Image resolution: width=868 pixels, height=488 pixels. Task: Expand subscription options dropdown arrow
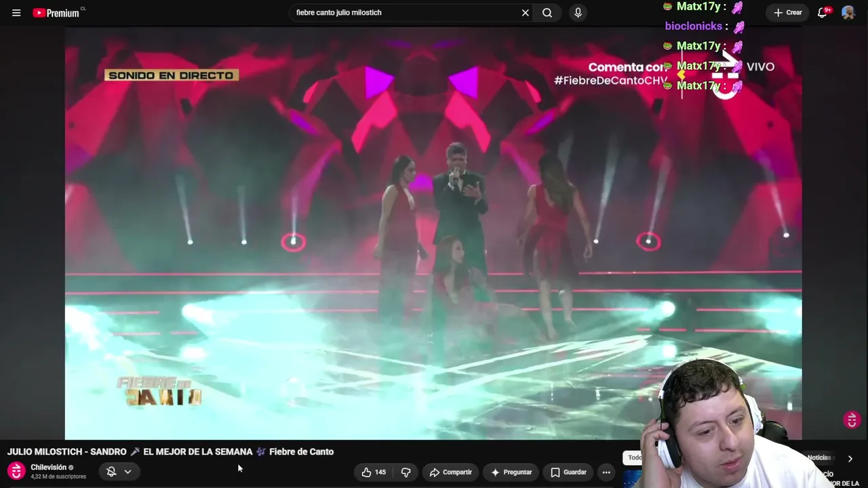pos(127,472)
